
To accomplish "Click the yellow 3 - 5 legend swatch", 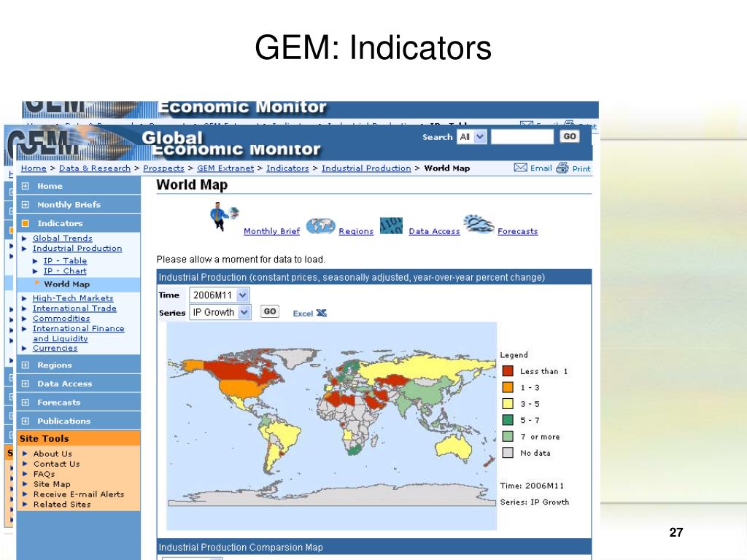I will [508, 404].
